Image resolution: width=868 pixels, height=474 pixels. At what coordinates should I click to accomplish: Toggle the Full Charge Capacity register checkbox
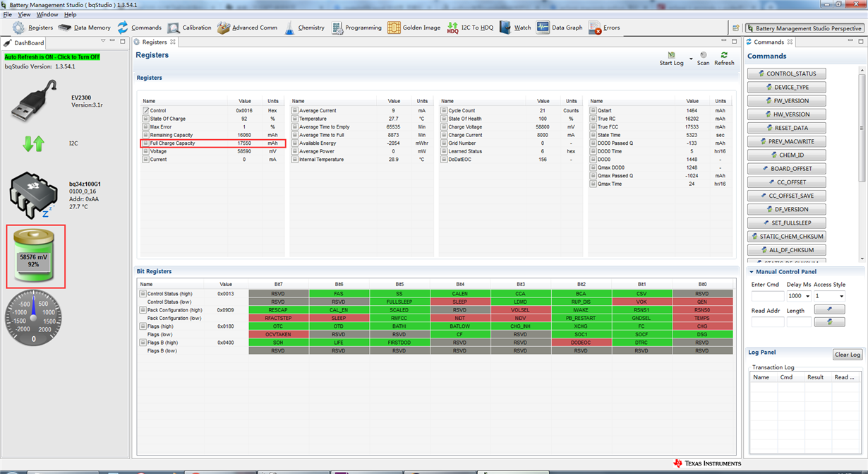click(145, 143)
